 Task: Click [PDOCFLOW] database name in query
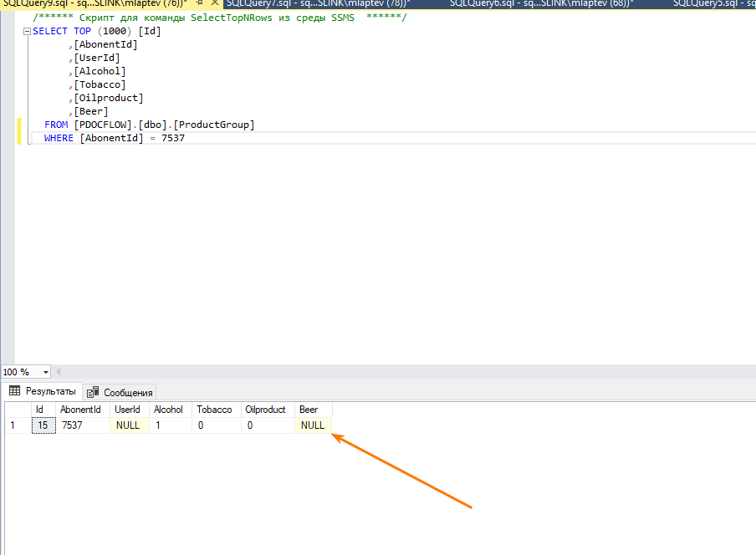click(103, 125)
